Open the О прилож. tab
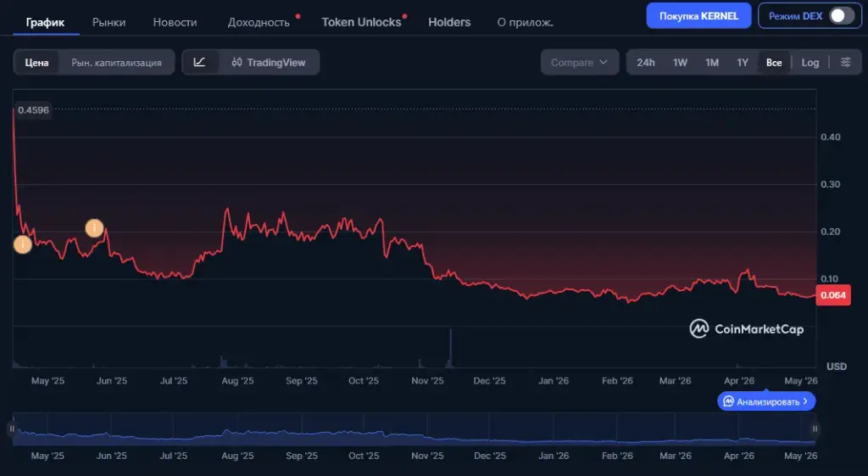 [525, 22]
